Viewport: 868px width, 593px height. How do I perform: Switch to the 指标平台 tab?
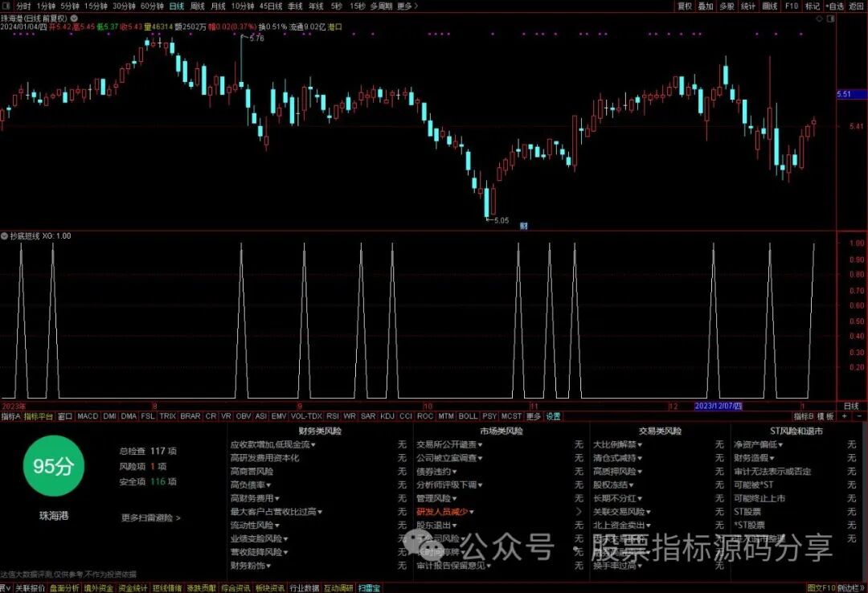(39, 415)
